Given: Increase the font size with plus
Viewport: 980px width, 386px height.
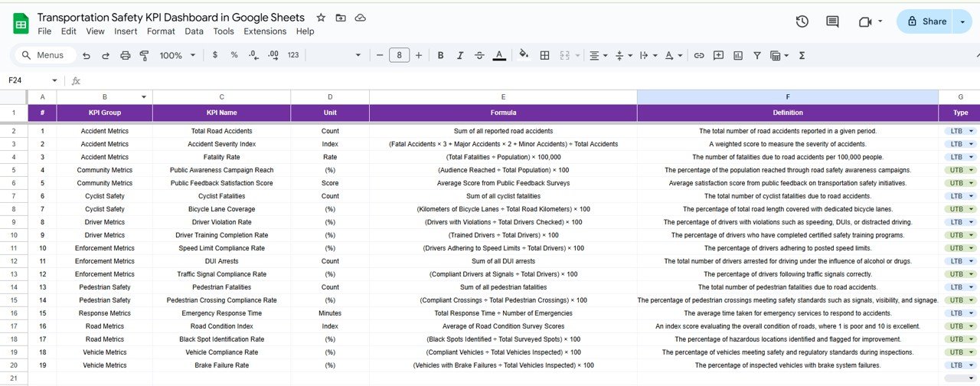Looking at the screenshot, I should coord(419,55).
